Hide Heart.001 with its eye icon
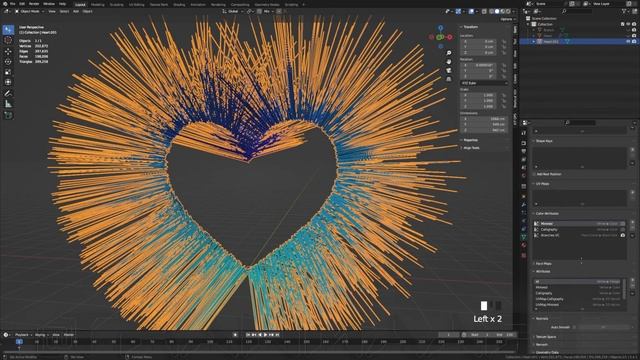The width and height of the screenshot is (640, 360). pyautogui.click(x=628, y=42)
